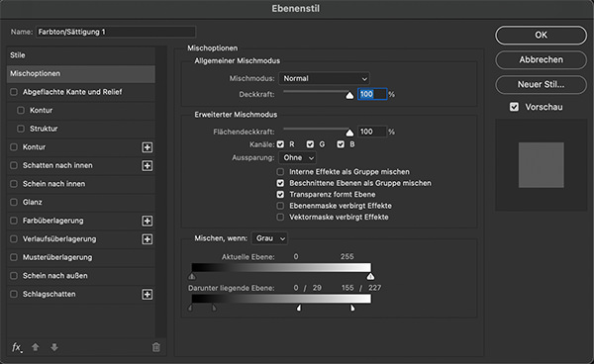Select Stile in the left list

81,55
